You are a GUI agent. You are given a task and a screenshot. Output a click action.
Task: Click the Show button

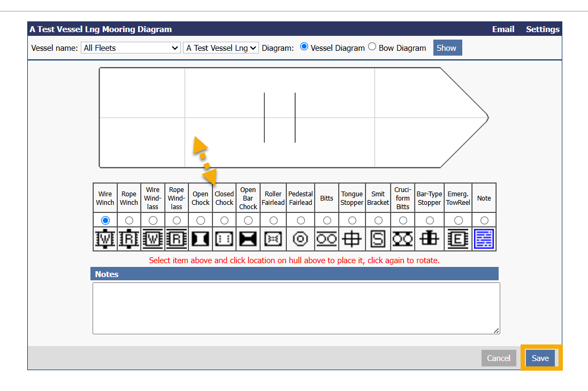pyautogui.click(x=447, y=48)
